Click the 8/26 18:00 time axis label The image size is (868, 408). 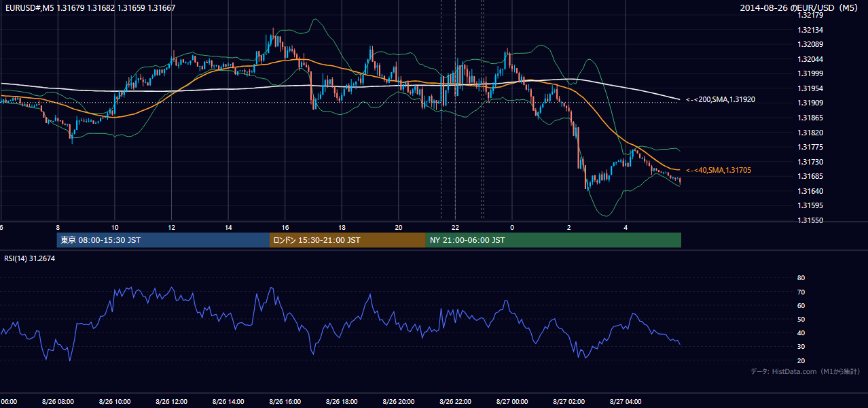[342, 402]
